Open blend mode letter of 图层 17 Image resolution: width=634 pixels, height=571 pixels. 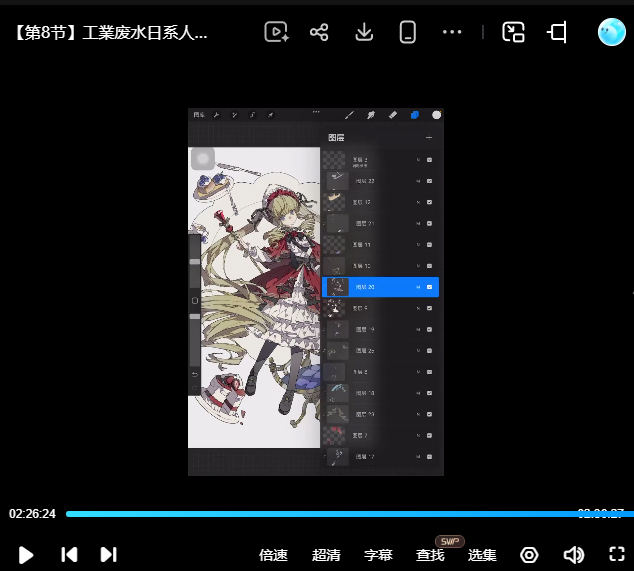[x=418, y=457]
